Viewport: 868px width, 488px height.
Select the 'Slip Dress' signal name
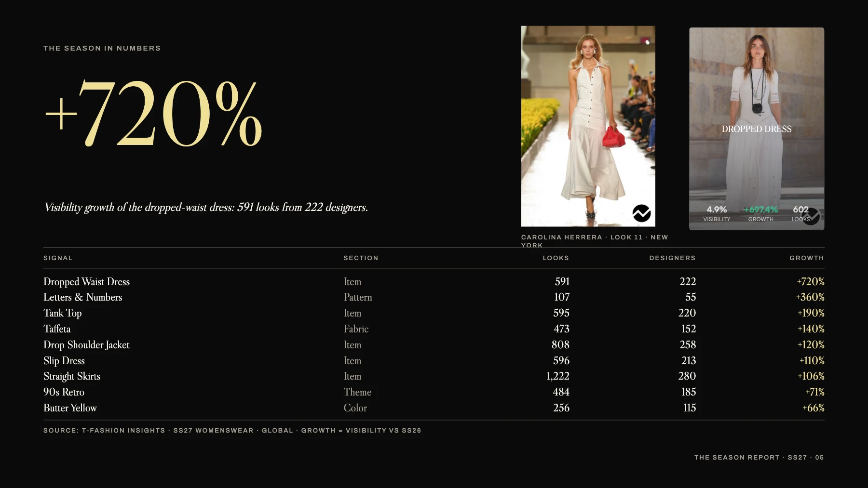(64, 361)
